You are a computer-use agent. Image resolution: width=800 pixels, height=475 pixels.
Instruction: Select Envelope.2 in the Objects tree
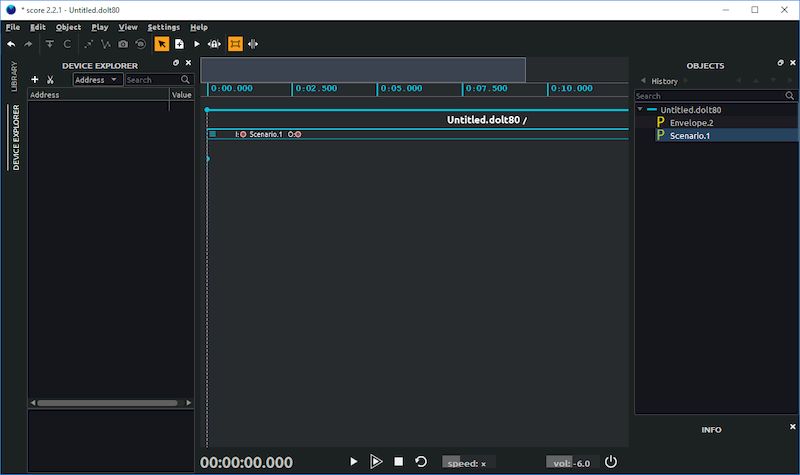coord(691,123)
